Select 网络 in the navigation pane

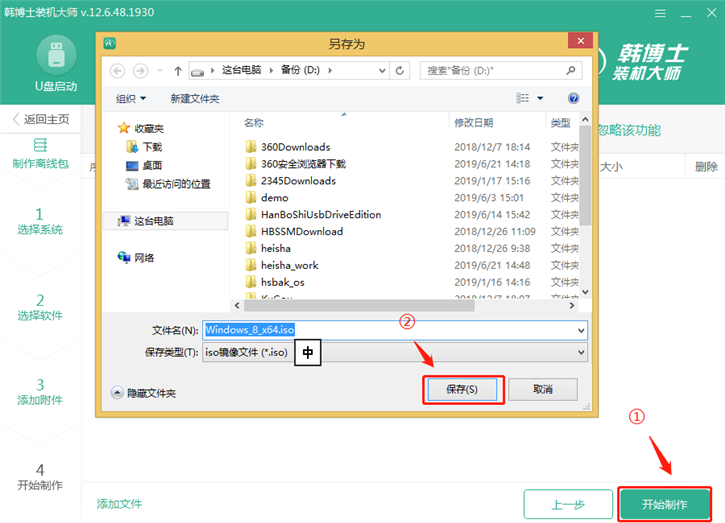click(x=143, y=258)
